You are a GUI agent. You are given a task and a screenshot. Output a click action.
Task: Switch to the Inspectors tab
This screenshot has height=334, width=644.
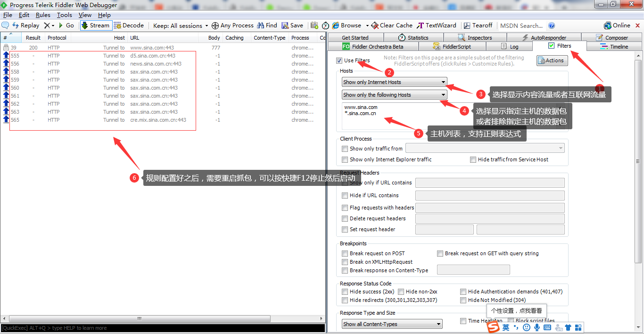[x=475, y=38]
